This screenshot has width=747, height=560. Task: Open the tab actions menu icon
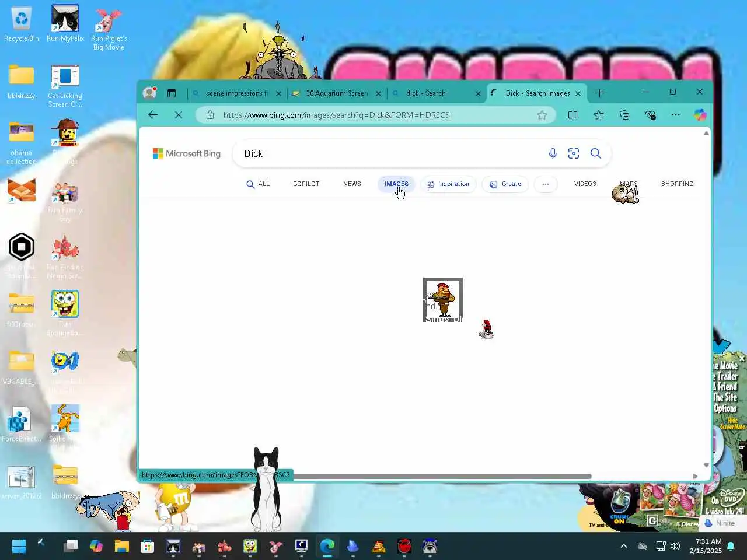[172, 93]
